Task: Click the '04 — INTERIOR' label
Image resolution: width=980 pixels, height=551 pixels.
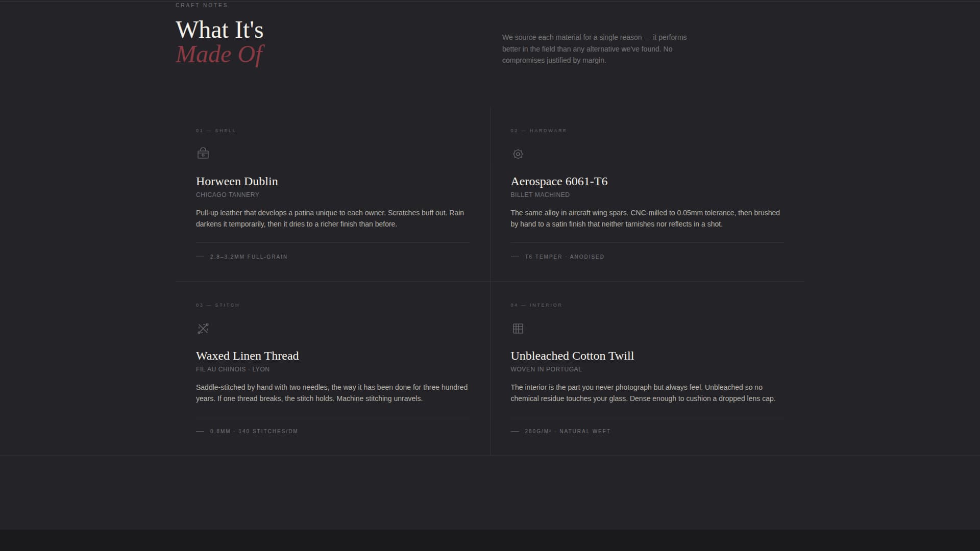Action: pos(536,305)
